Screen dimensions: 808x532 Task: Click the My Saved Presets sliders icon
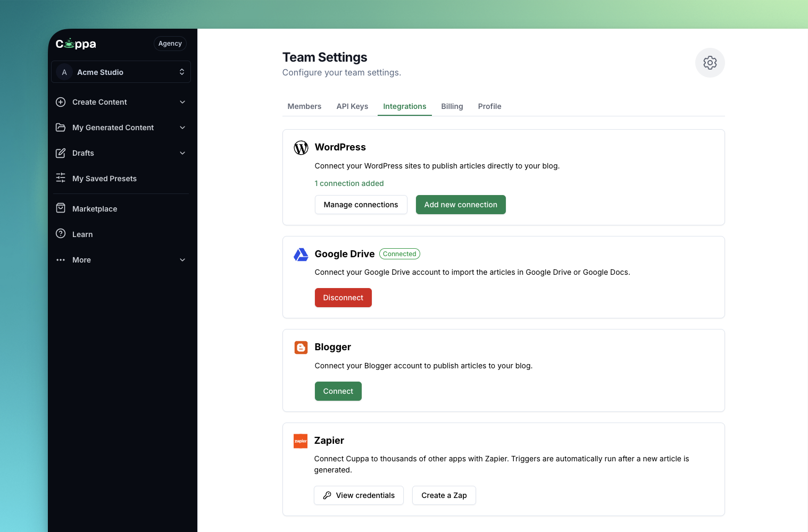click(x=61, y=178)
